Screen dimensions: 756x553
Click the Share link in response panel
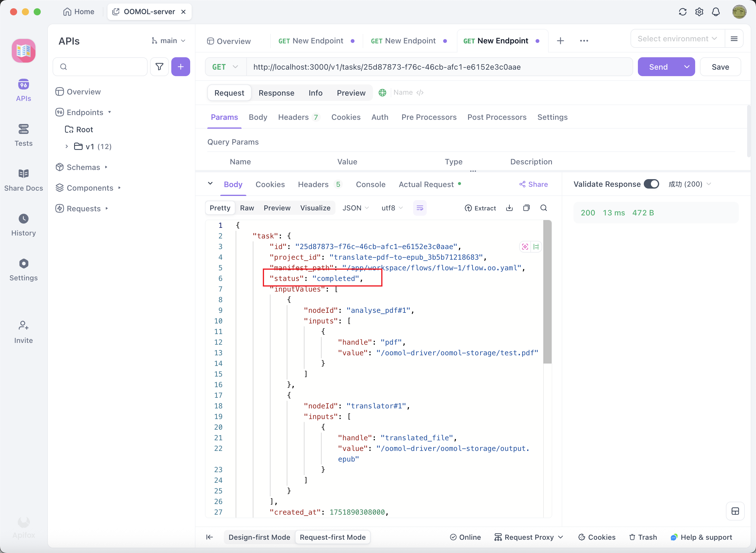pos(533,184)
